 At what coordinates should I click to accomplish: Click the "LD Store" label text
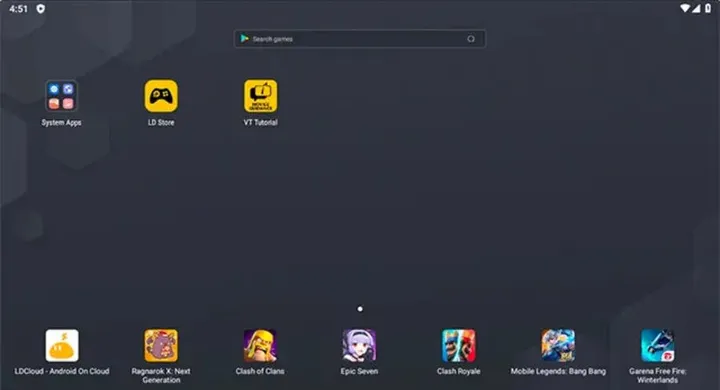pos(161,123)
